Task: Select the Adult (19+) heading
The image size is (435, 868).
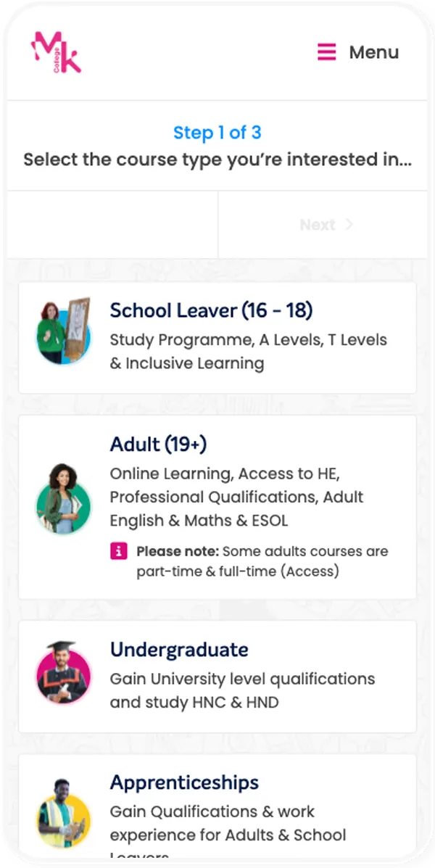Action: (158, 444)
